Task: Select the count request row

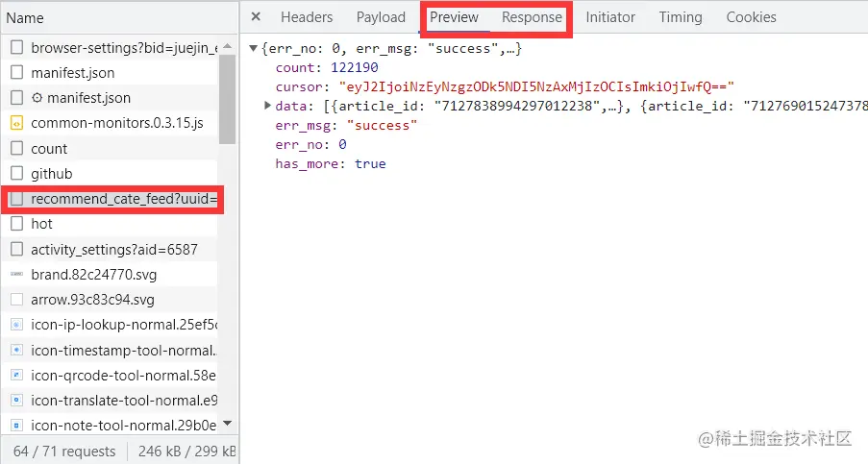Action: [111, 148]
